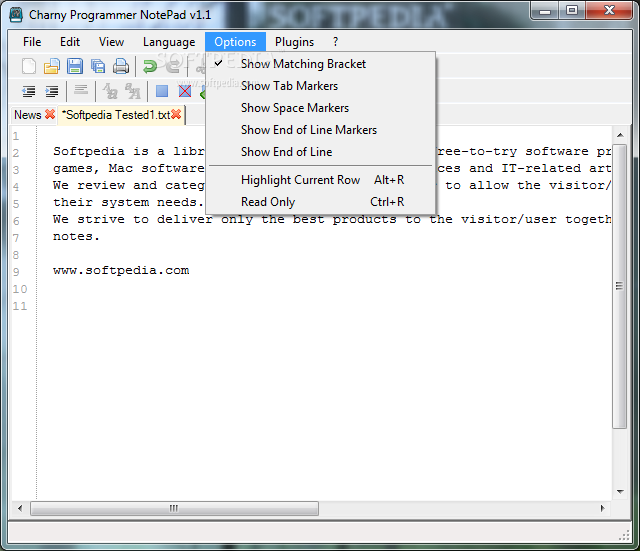Click the blue square with red X icon

click(x=185, y=91)
